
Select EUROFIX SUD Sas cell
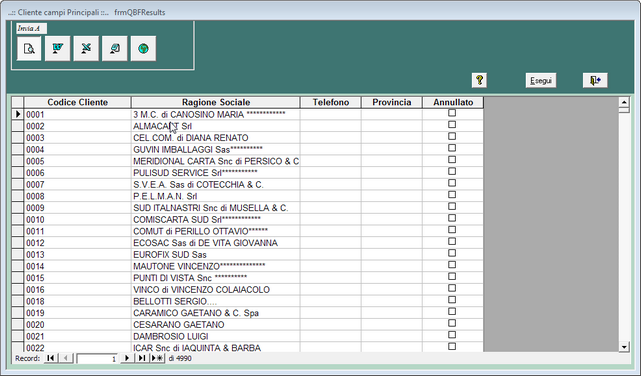215,255
